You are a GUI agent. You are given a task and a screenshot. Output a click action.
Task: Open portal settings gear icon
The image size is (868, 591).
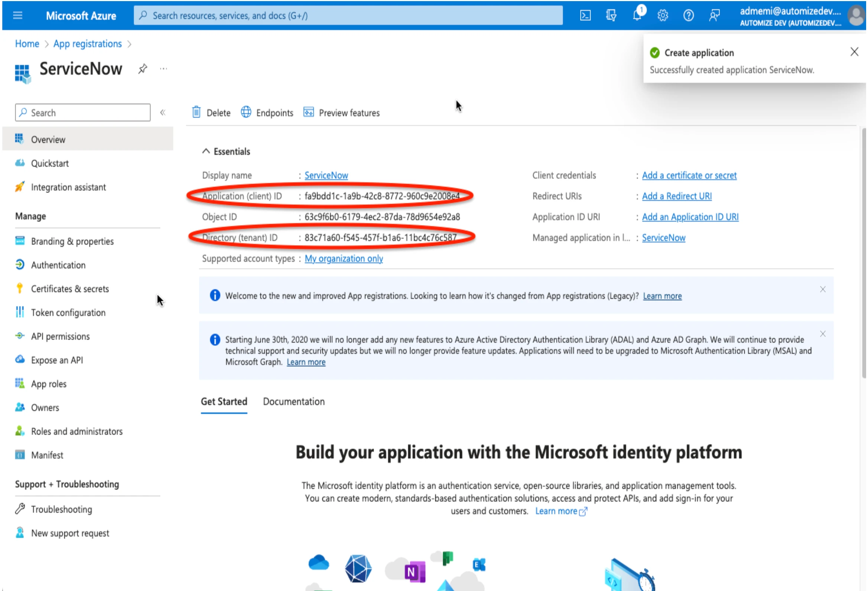(x=663, y=16)
